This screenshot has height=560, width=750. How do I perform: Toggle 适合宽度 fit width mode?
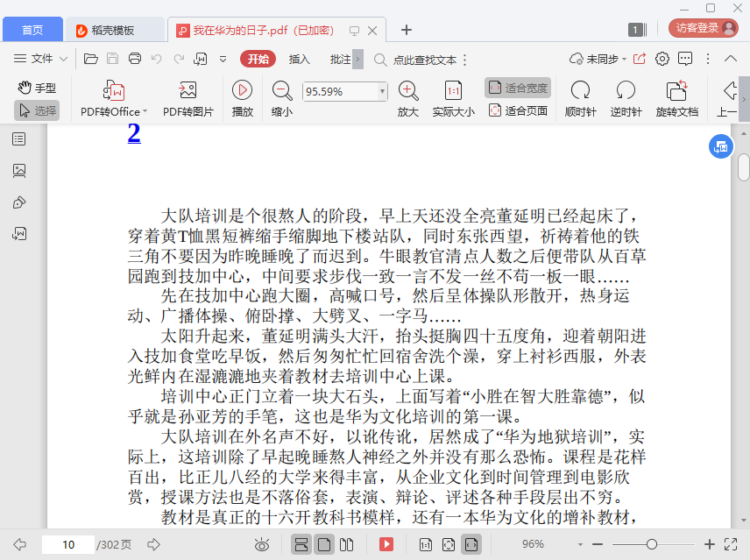pyautogui.click(x=518, y=88)
